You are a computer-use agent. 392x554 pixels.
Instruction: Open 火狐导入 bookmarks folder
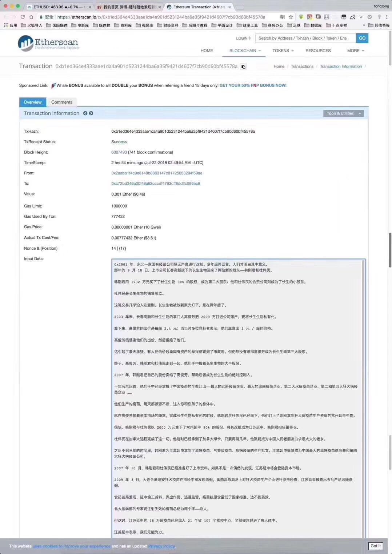click(x=32, y=25)
